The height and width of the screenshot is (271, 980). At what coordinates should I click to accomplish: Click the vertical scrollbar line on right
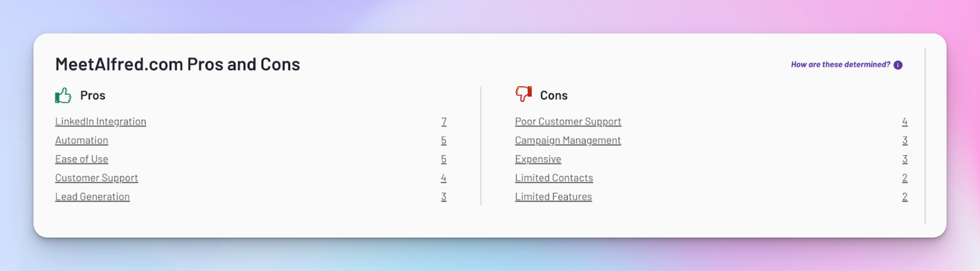[x=925, y=135]
